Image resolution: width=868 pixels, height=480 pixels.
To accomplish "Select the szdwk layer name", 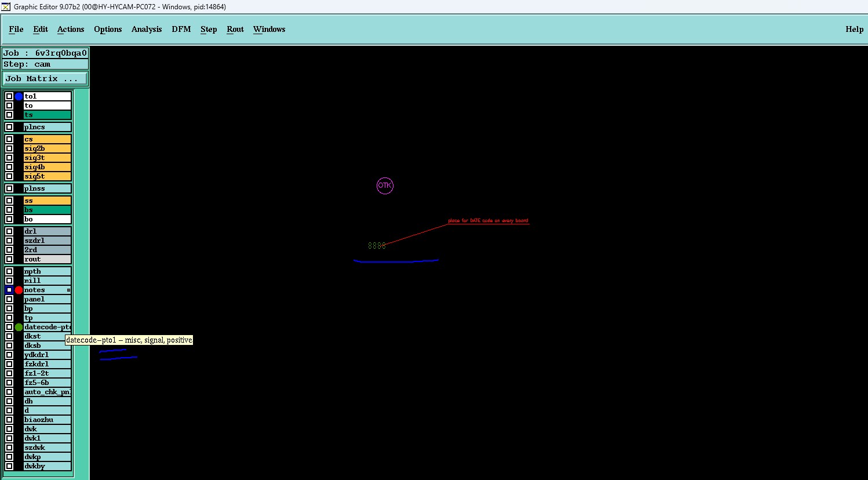I will pos(48,448).
